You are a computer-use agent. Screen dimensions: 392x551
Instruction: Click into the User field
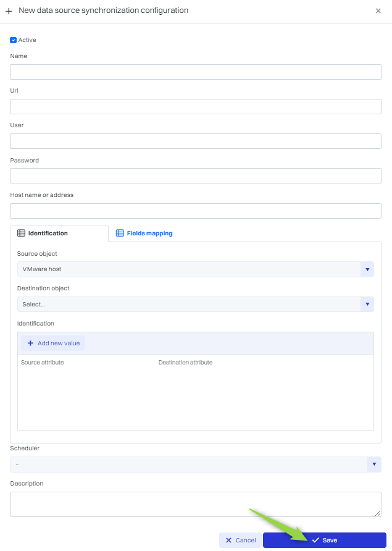tap(195, 141)
